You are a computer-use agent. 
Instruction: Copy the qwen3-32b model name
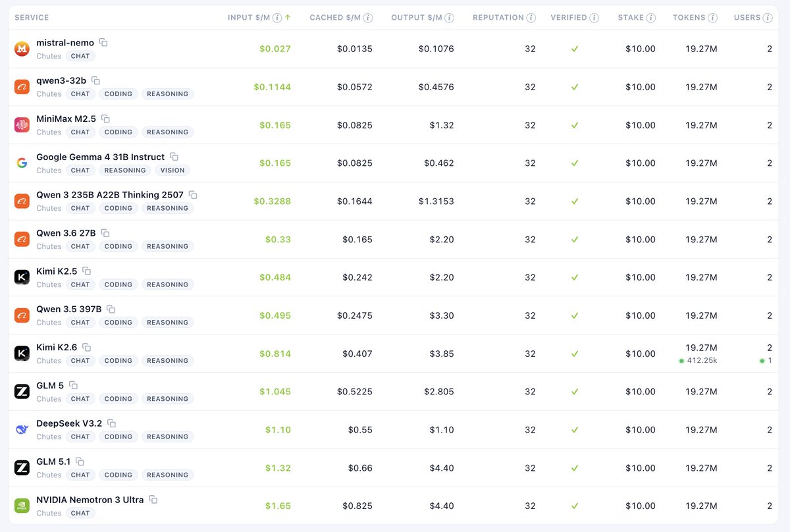[x=95, y=80]
